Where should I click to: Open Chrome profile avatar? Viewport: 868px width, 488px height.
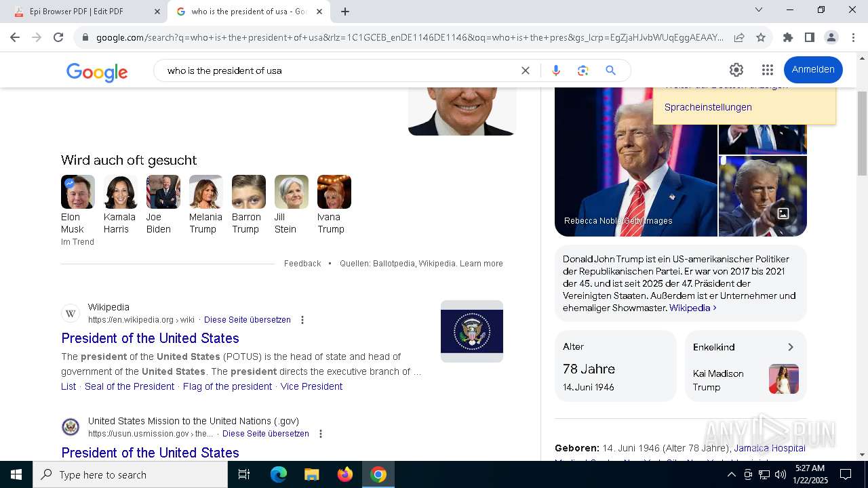point(831,37)
